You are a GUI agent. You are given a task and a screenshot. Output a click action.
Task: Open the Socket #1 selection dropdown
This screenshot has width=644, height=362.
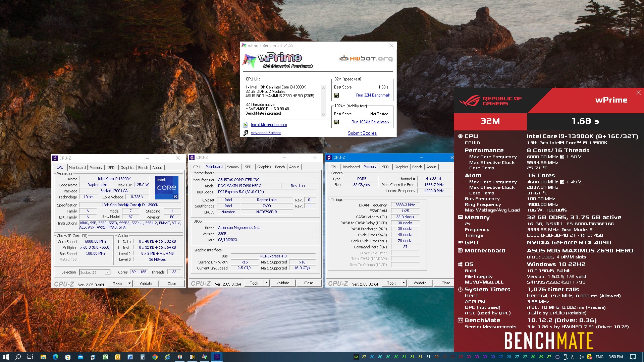(x=95, y=273)
